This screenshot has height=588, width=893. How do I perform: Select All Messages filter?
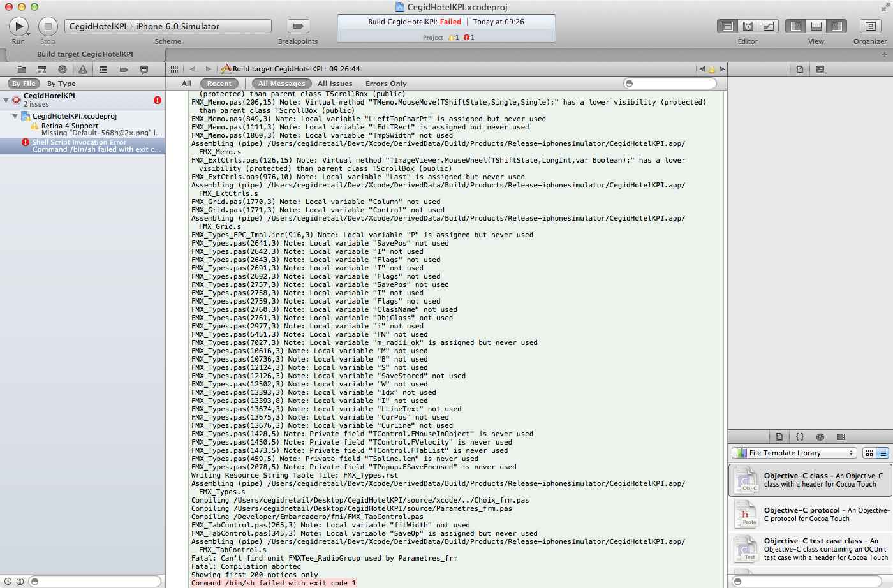pos(281,84)
